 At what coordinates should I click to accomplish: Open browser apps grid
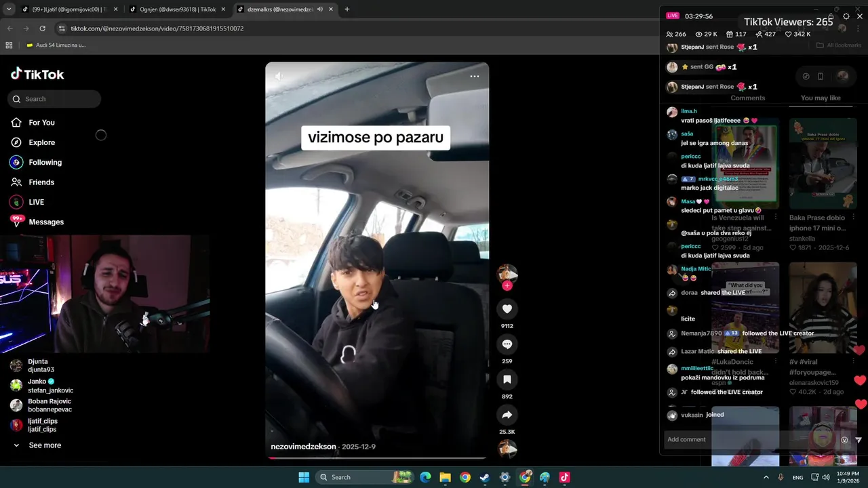pyautogui.click(x=9, y=45)
